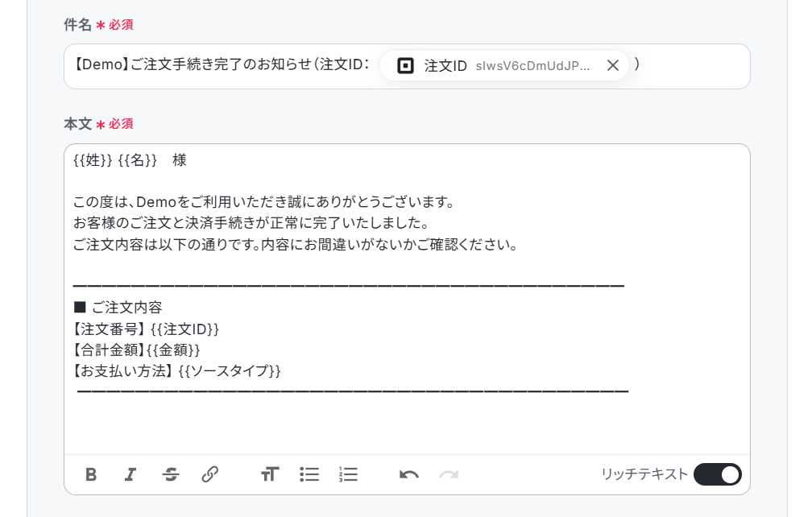This screenshot has width=812, height=517.
Task: Place cursor at {{姓}} {{名}} 様 line
Action: click(x=130, y=160)
